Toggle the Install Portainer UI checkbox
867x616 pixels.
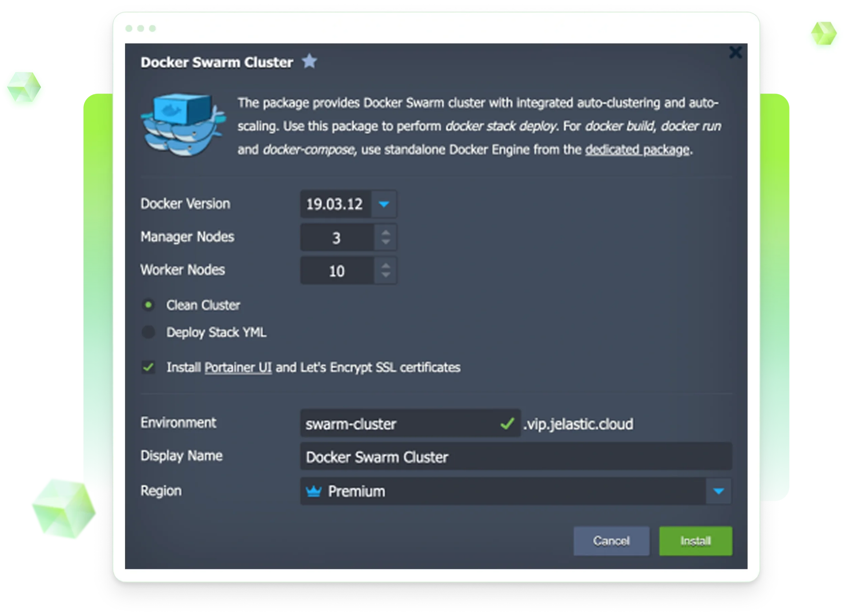click(148, 367)
